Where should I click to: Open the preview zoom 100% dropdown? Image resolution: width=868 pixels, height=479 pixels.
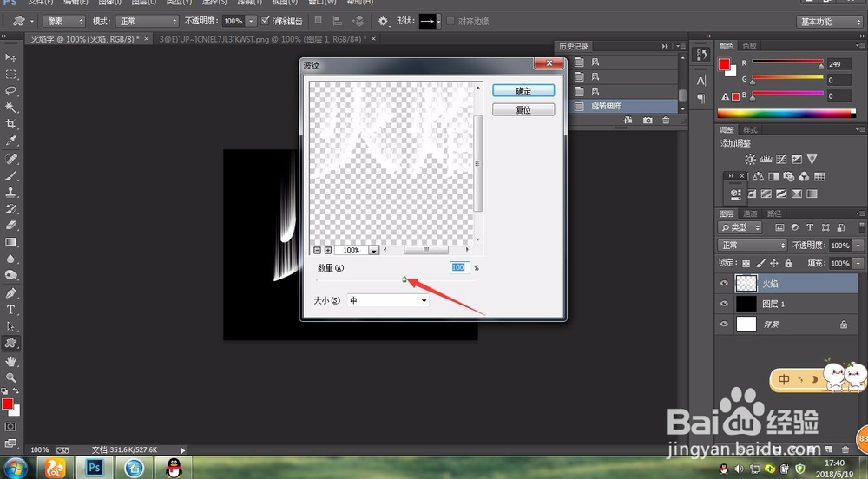pos(373,250)
